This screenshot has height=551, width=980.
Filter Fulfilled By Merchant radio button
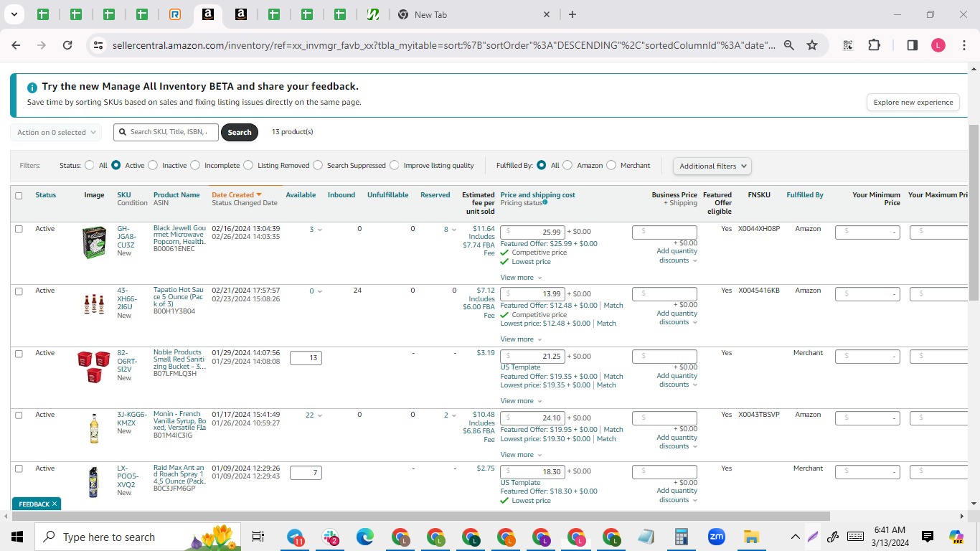tap(611, 165)
